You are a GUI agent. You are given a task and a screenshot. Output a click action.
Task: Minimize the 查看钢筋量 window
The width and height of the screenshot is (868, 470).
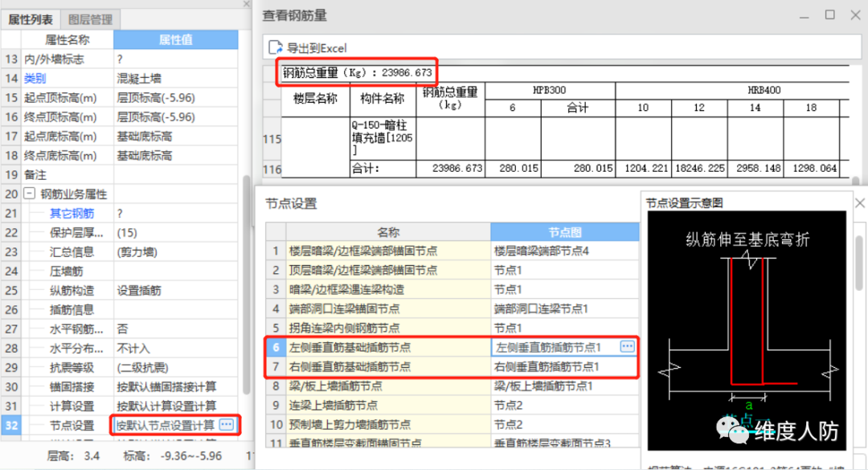coord(805,16)
